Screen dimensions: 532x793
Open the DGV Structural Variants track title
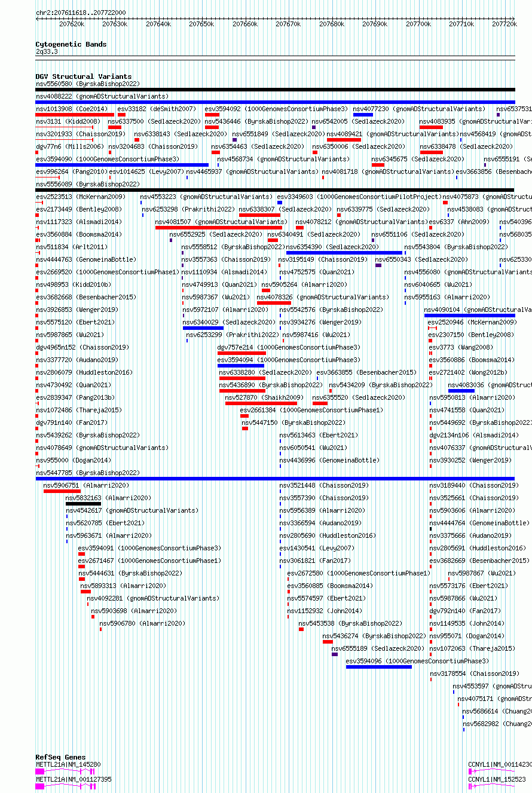tap(84, 76)
